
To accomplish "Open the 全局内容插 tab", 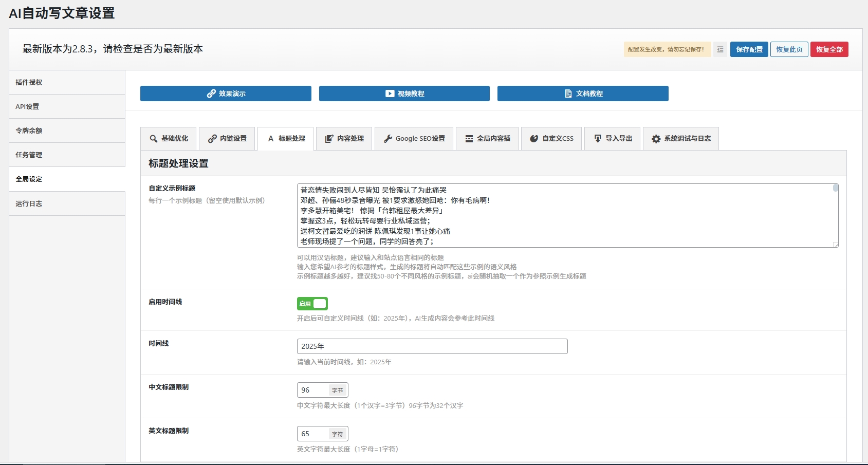I will (x=487, y=139).
